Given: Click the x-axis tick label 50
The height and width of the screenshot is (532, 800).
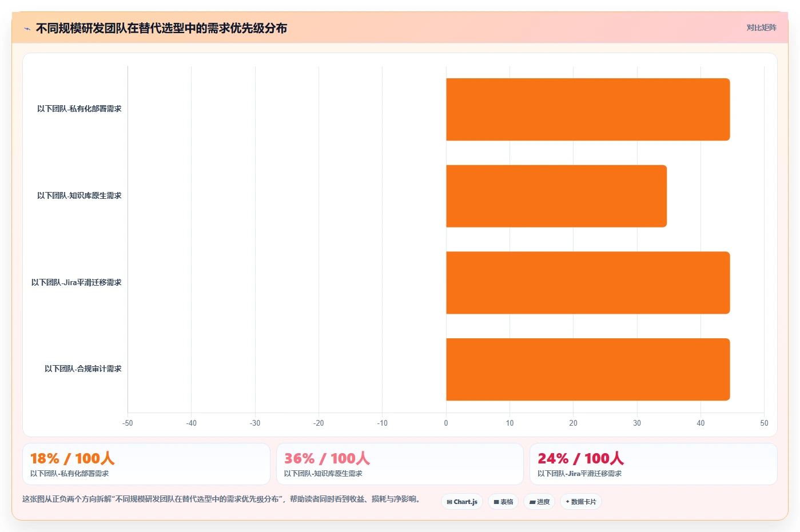Looking at the screenshot, I should 764,423.
